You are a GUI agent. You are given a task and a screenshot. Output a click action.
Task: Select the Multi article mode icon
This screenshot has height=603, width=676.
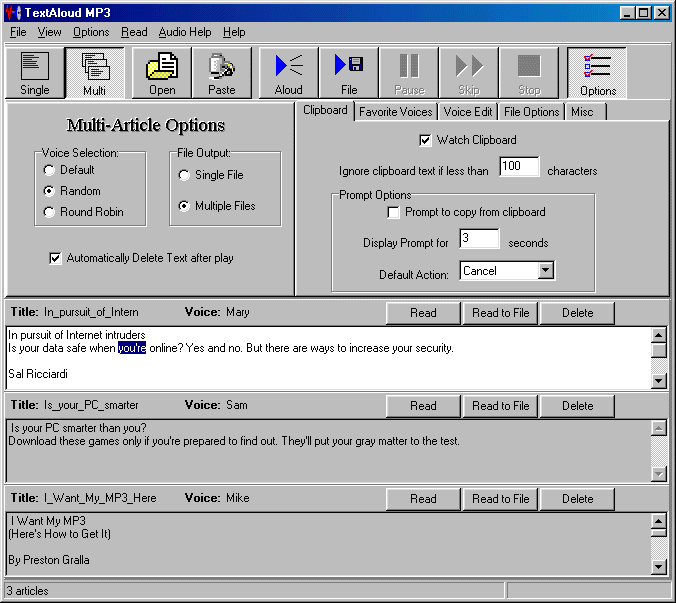click(95, 73)
